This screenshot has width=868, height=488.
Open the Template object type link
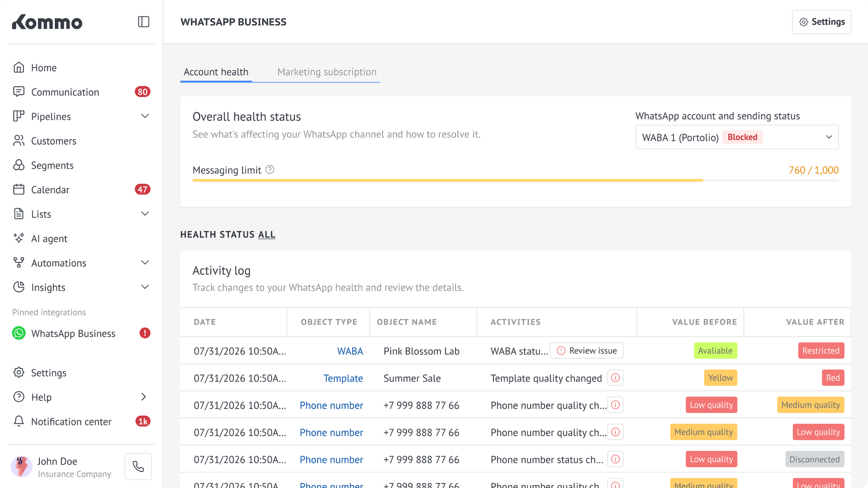(343, 378)
